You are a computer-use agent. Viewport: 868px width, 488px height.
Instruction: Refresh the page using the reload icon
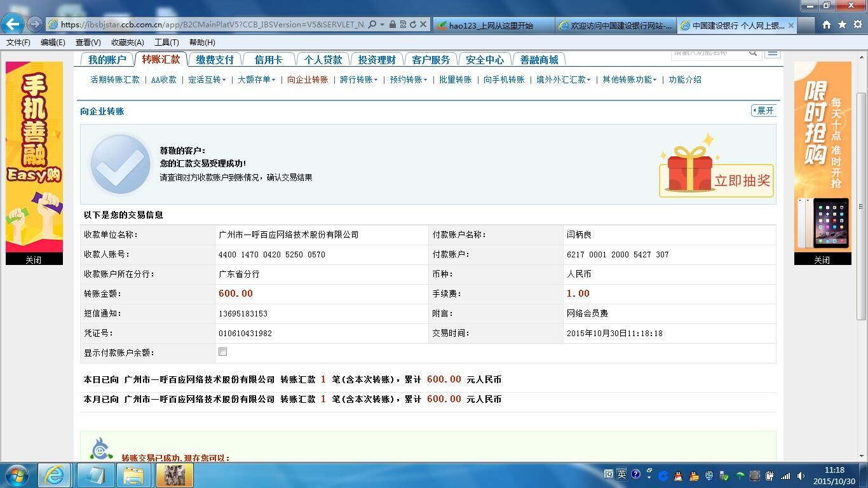(x=412, y=25)
